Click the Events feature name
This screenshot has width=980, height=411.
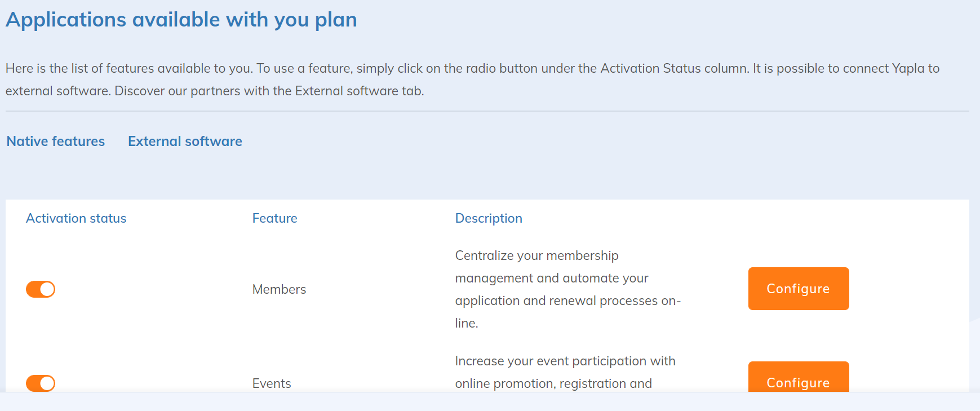272,383
